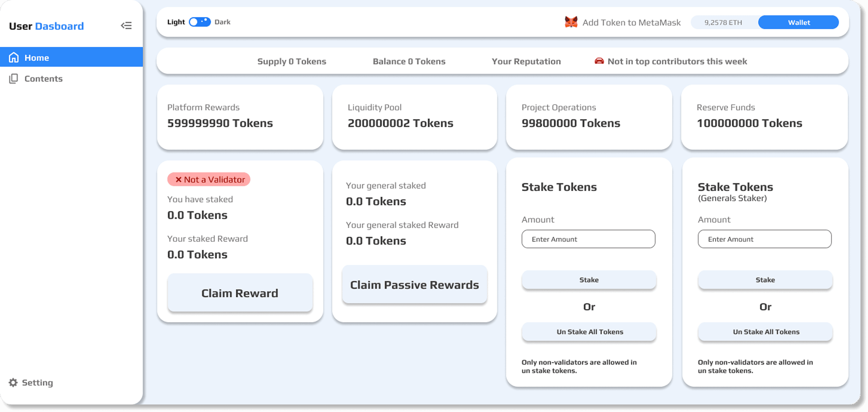Click the blue Wallet button
This screenshot has height=412, width=868.
798,22
